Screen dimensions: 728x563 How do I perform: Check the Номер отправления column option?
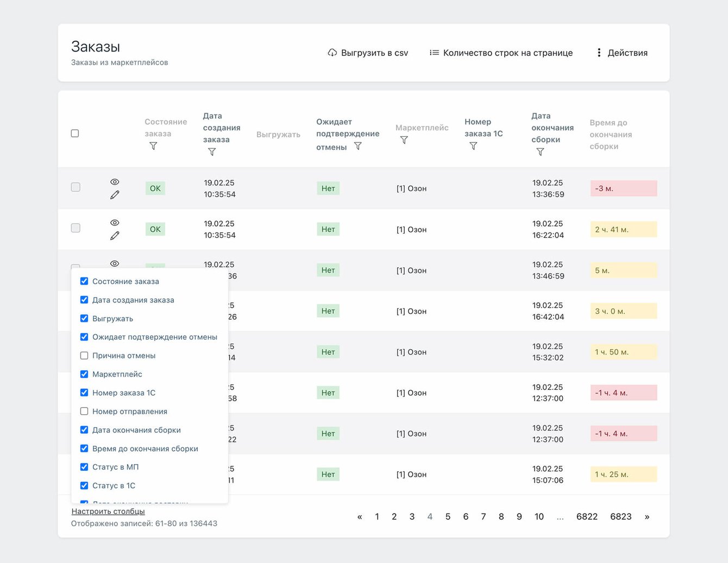pyautogui.click(x=84, y=412)
